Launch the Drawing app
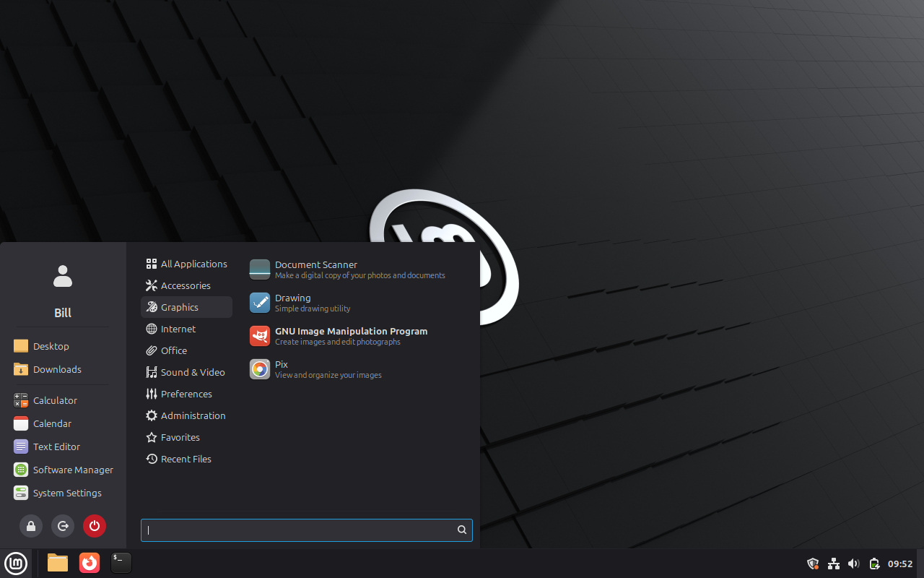 292,303
